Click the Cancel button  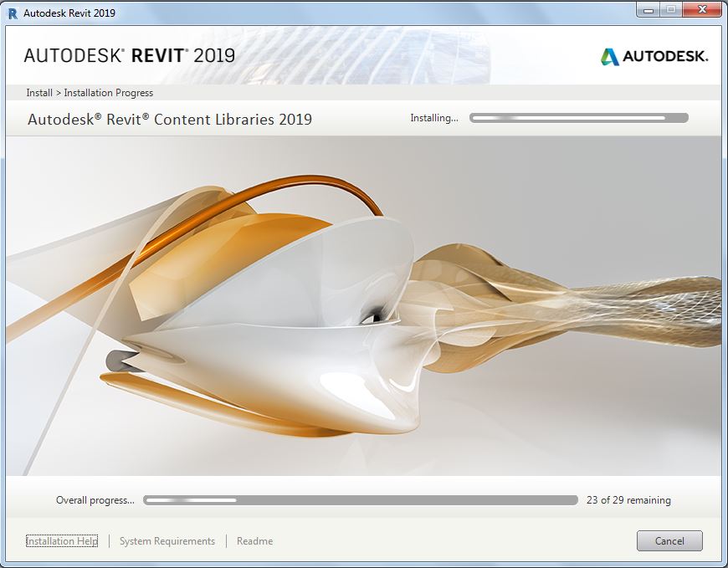[x=669, y=540]
